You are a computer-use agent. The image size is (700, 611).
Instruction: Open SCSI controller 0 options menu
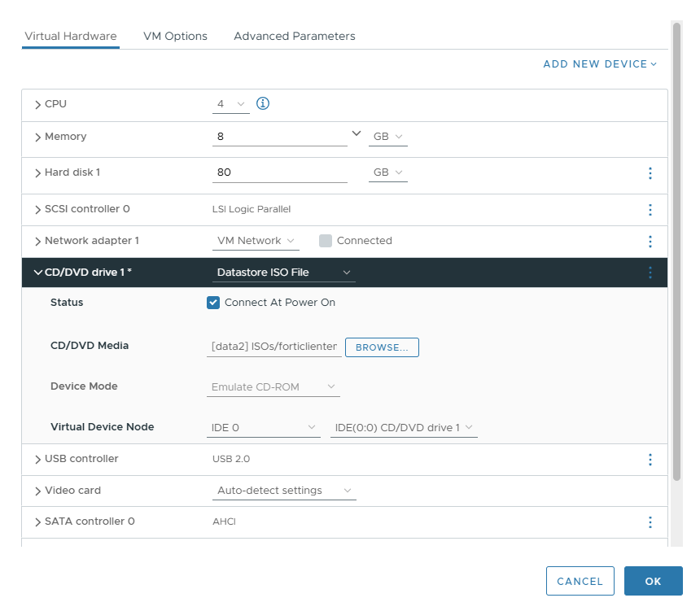(x=650, y=210)
